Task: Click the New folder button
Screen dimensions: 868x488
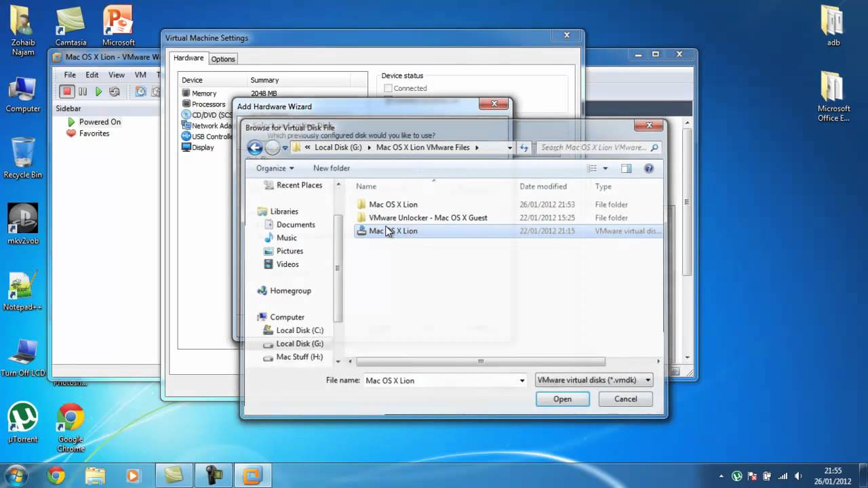Action: point(332,168)
